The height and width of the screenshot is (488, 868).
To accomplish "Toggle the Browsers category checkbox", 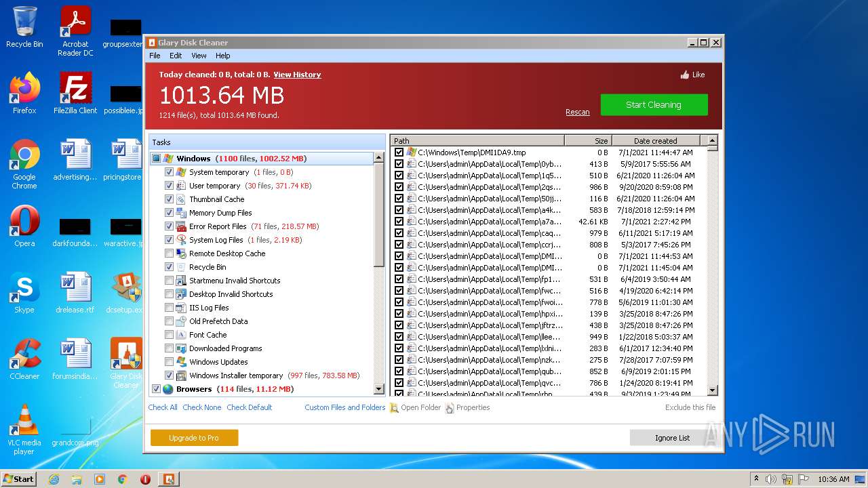I will 156,389.
